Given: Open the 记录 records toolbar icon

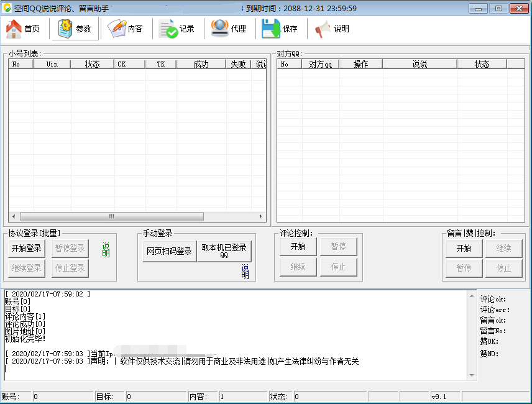Looking at the screenshot, I should pyautogui.click(x=178, y=29).
